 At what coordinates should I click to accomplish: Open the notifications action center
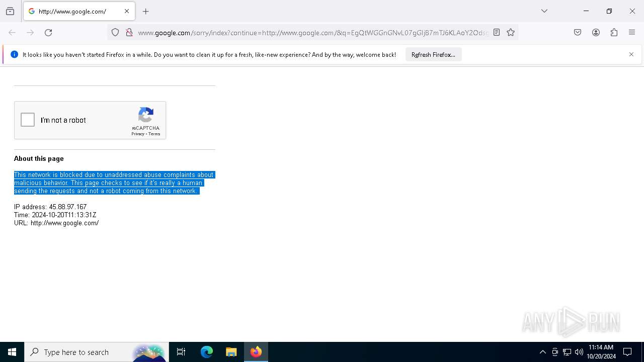[x=627, y=352]
